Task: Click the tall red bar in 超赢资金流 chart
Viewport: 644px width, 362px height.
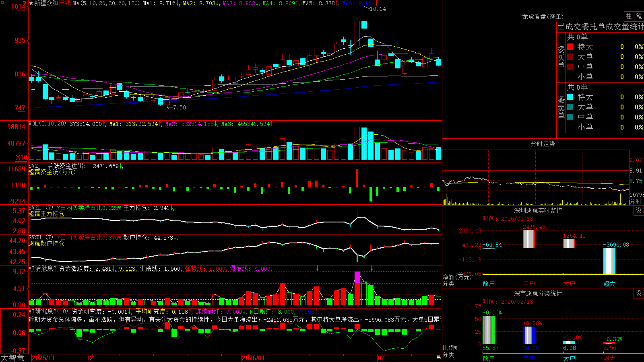Action: [357, 178]
